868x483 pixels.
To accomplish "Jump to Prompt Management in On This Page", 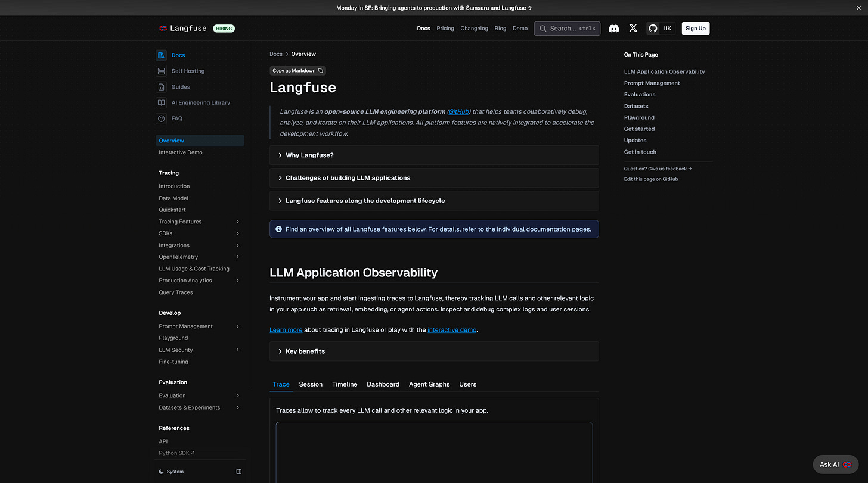I will [x=652, y=83].
